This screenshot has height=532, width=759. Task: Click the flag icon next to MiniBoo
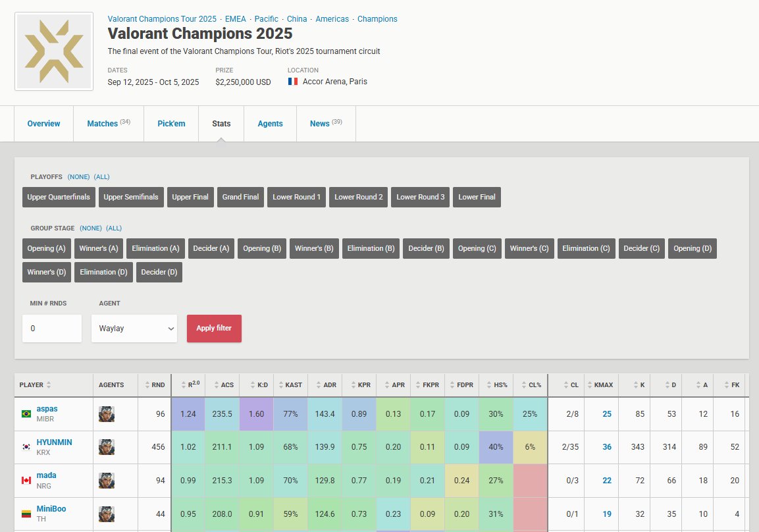(x=26, y=514)
